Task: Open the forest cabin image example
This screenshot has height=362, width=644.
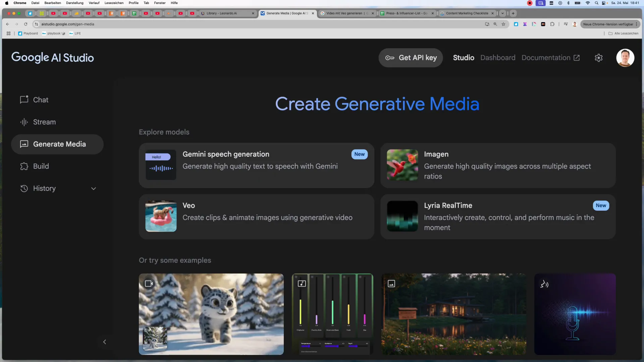Action: click(453, 314)
